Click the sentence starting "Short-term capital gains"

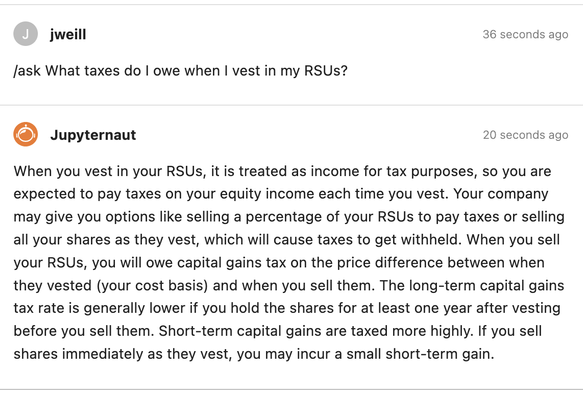coord(316,331)
